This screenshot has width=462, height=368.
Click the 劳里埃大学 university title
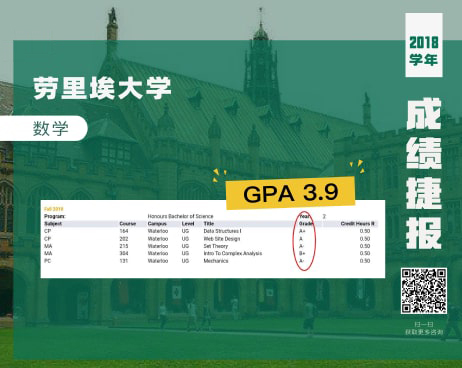tap(102, 88)
